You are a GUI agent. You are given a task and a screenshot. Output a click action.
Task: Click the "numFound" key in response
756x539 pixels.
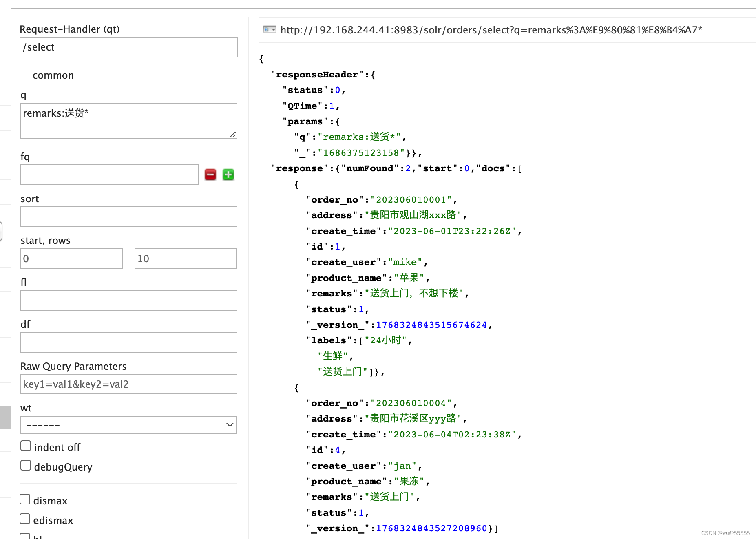[370, 168]
